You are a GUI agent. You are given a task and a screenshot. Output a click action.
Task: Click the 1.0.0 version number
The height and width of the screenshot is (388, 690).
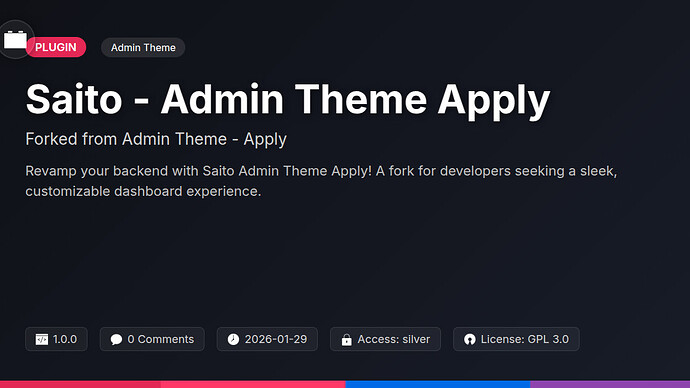point(65,339)
